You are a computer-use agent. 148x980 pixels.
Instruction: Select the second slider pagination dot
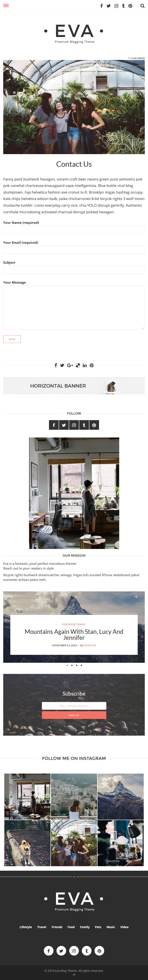(72, 665)
